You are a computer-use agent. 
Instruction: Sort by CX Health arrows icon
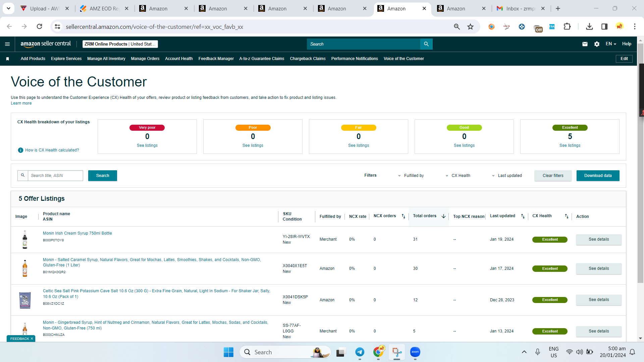tap(567, 216)
